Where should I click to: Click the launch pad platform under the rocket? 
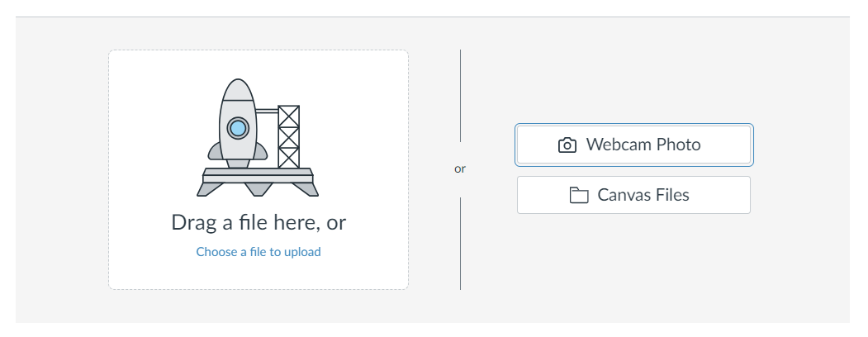click(x=258, y=175)
